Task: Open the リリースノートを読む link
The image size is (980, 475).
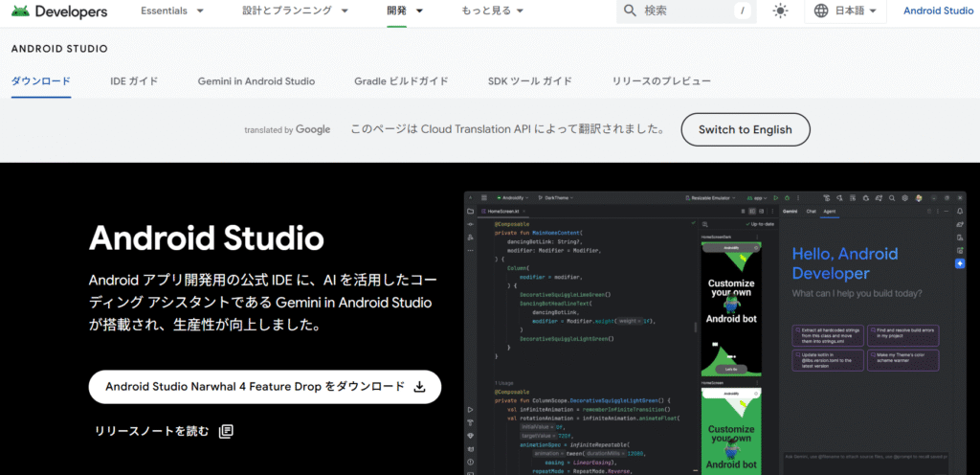Action: click(151, 431)
